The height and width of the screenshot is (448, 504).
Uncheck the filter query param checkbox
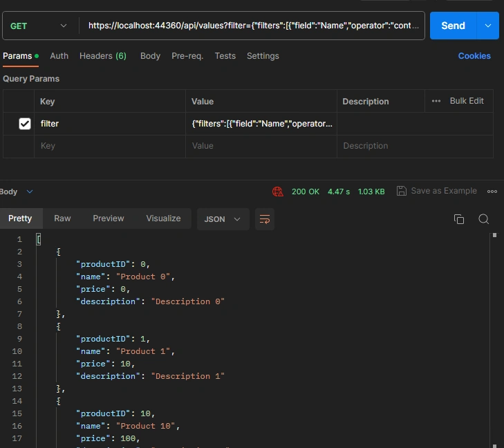(25, 124)
